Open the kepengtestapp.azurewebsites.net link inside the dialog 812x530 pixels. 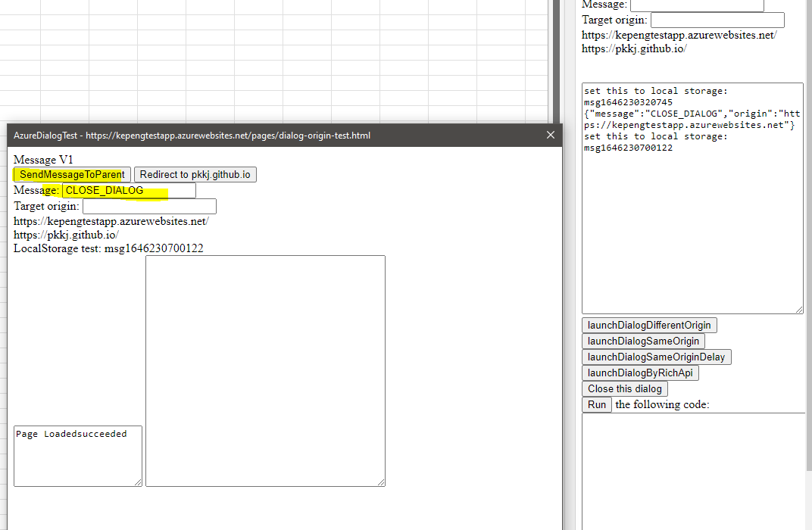click(111, 220)
